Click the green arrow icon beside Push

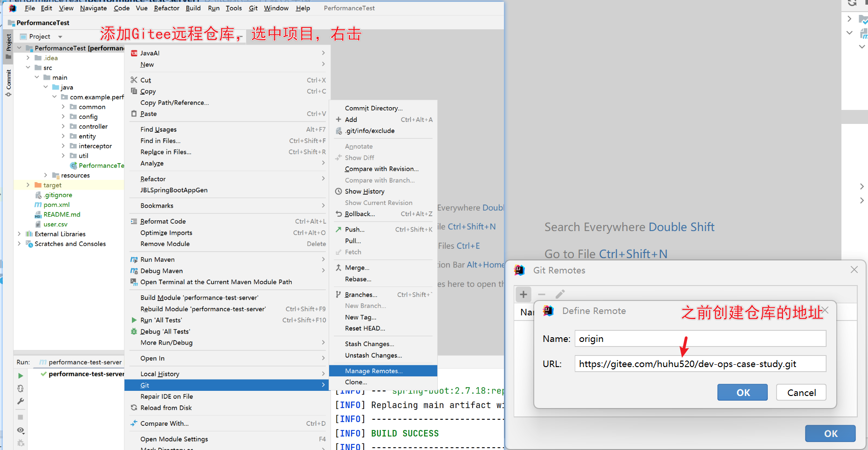click(x=338, y=229)
